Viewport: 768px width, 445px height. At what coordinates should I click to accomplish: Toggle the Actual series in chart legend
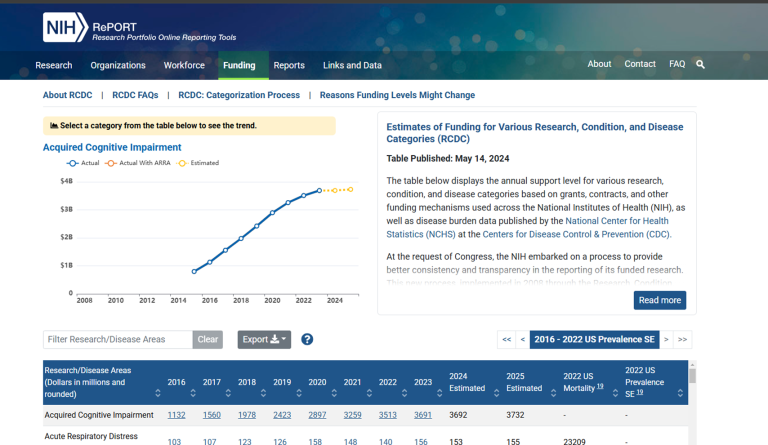coord(83,163)
